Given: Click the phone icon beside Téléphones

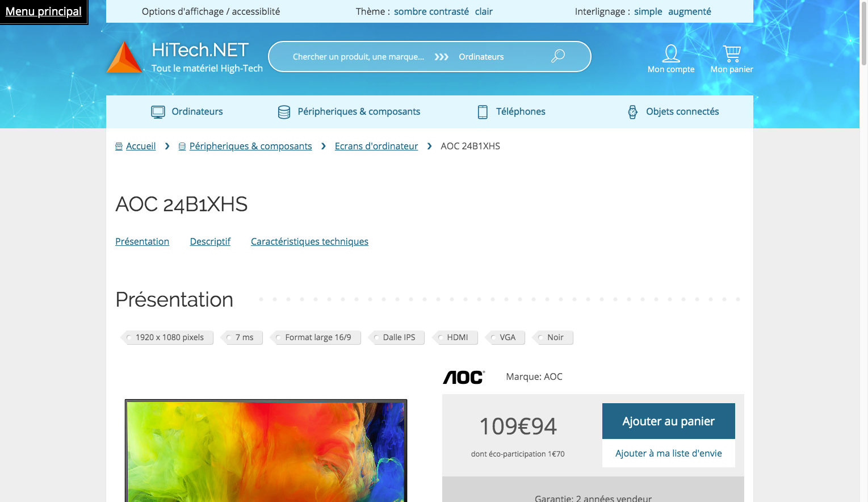Looking at the screenshot, I should (483, 112).
